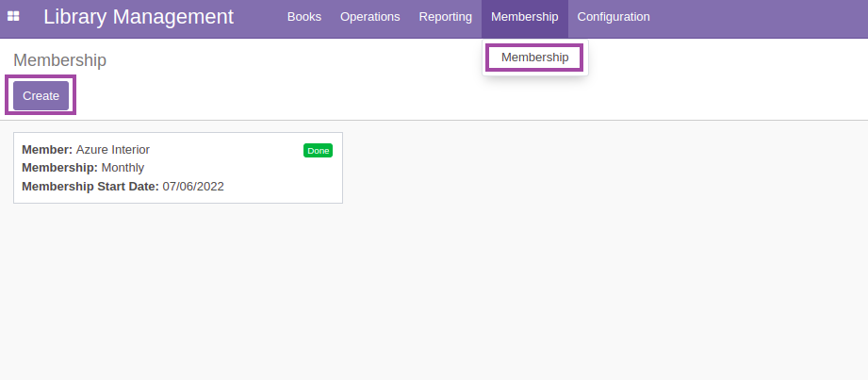Click the Create button
This screenshot has height=380, width=868.
41,96
